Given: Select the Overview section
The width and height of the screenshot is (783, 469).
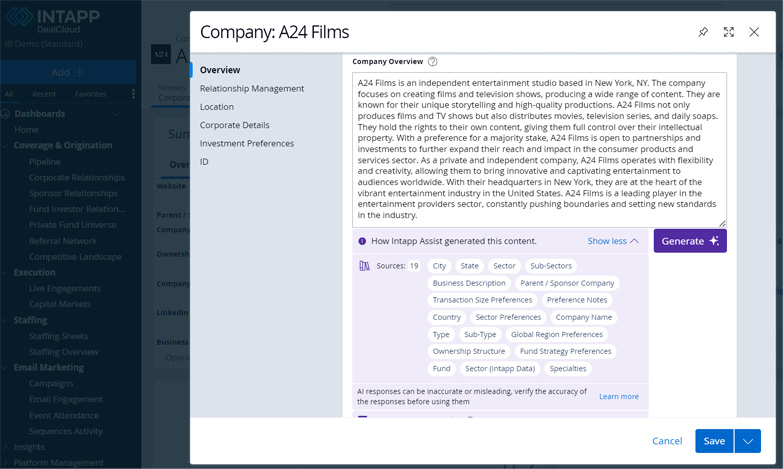Looking at the screenshot, I should (220, 70).
